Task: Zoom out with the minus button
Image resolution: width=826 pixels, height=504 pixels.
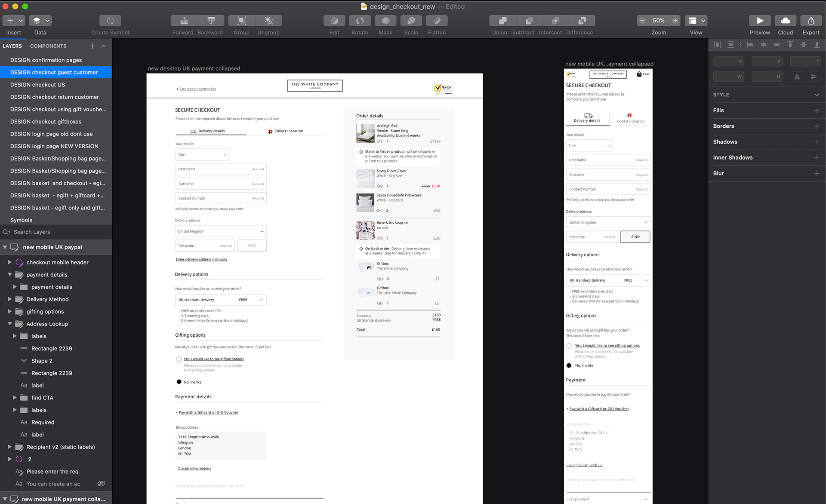Action: [x=642, y=21]
